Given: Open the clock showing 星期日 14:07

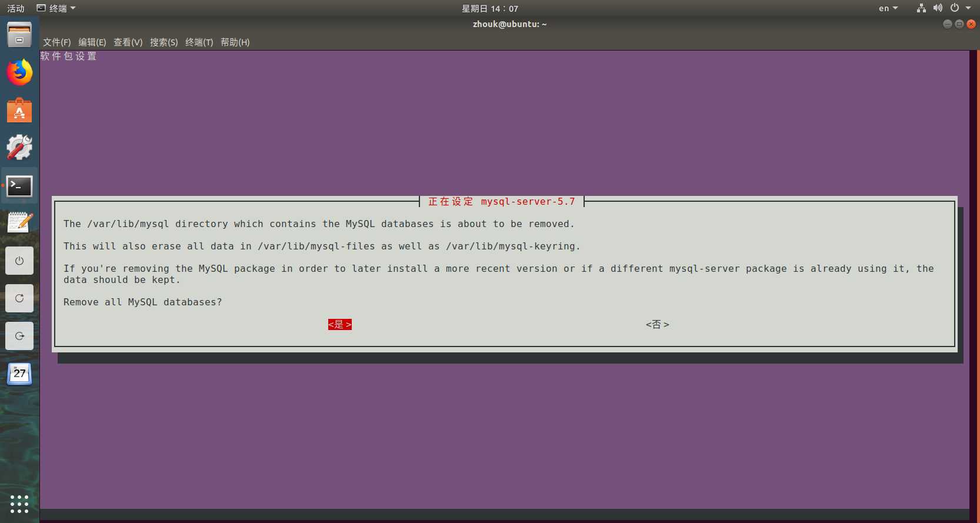Looking at the screenshot, I should coord(490,8).
